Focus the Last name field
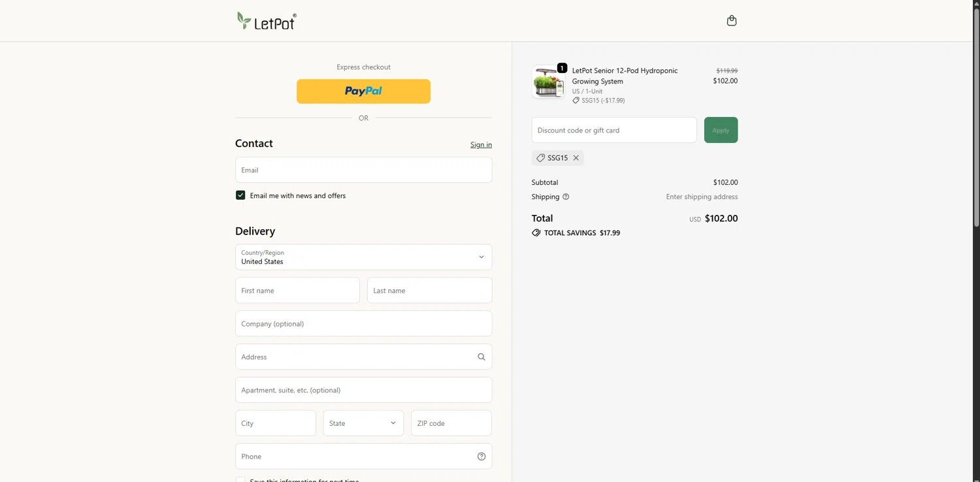The image size is (980, 482). click(429, 291)
